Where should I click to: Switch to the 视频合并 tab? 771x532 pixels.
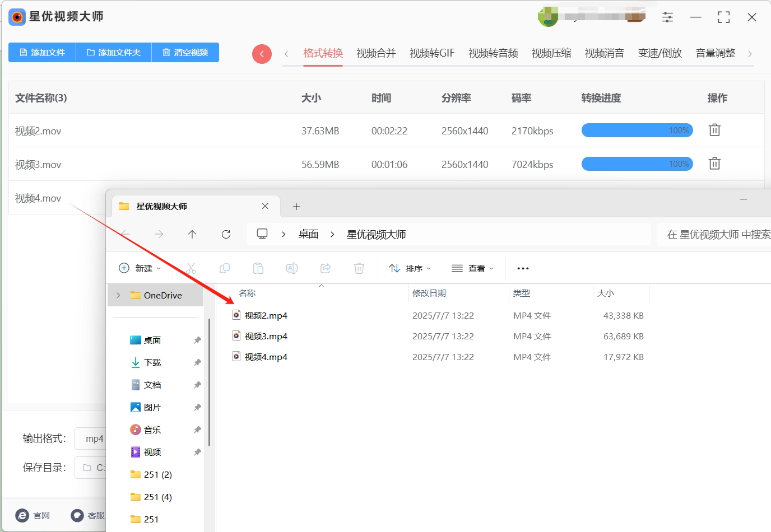[x=376, y=53]
